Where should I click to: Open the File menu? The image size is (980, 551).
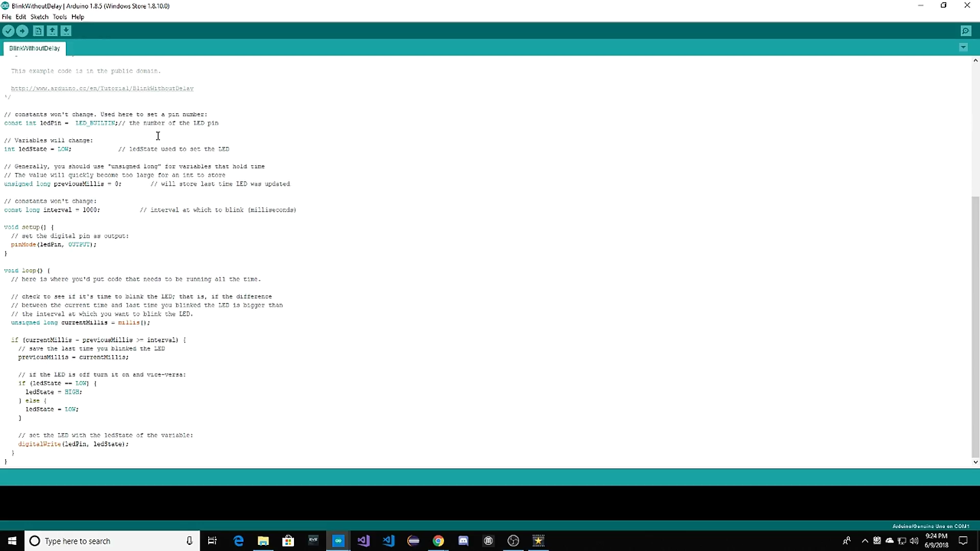tap(7, 17)
